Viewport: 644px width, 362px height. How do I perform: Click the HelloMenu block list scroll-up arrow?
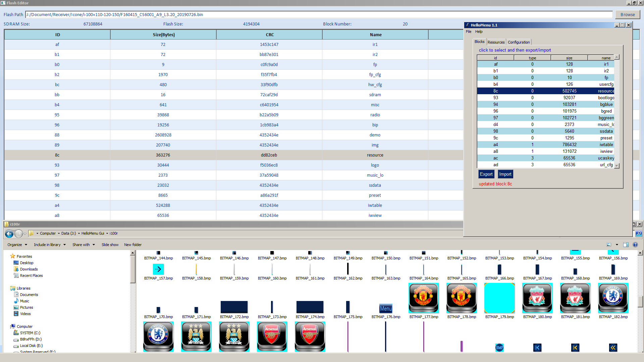[617, 57]
